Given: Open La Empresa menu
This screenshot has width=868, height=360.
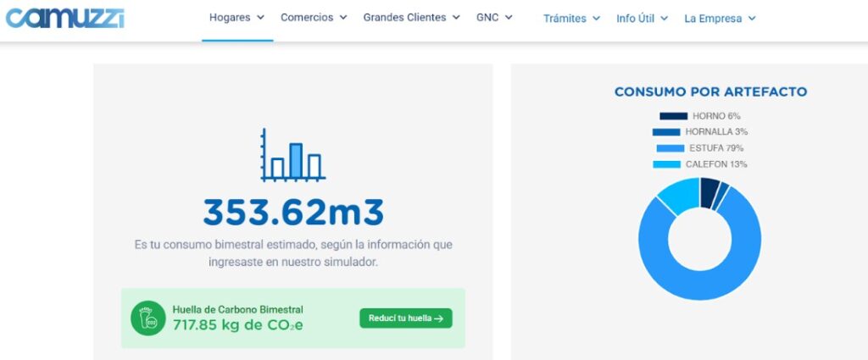Looking at the screenshot, I should point(721,19).
